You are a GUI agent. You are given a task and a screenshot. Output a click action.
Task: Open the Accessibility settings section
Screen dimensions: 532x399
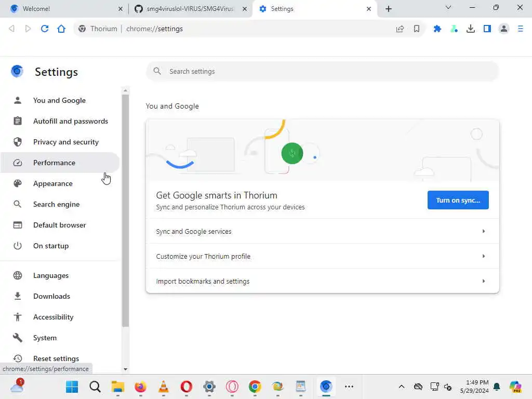(x=60, y=317)
